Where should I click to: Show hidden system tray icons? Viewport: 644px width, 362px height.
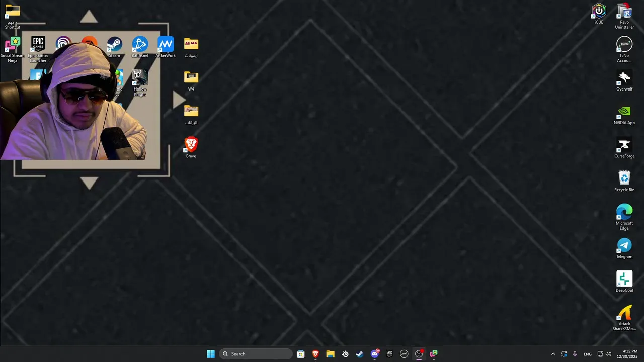coord(553,354)
